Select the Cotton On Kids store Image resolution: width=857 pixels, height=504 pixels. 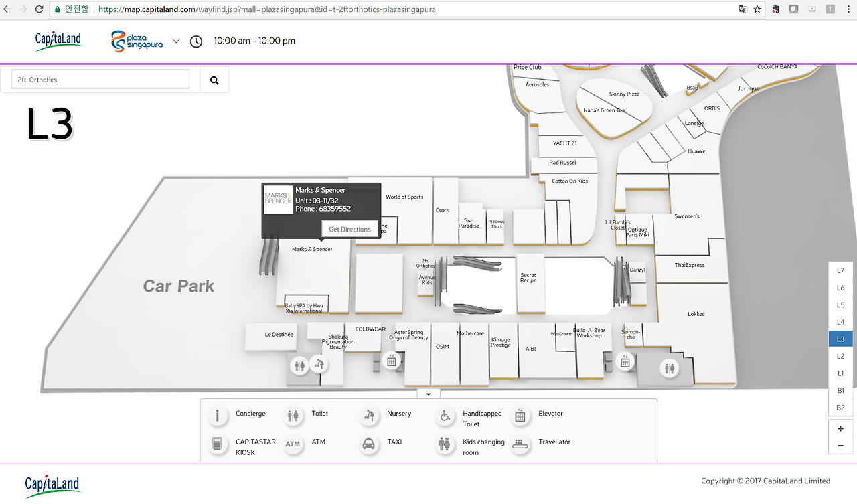570,181
